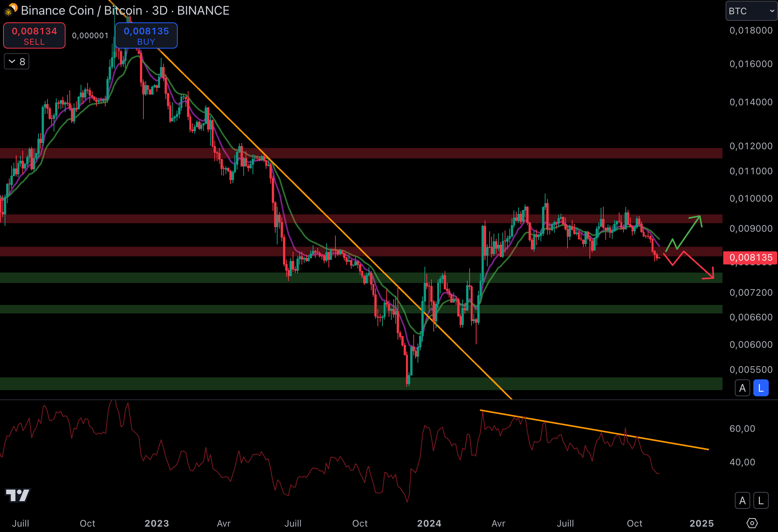778x532 pixels.
Task: Click the red current price label 0,008135
Action: point(750,258)
